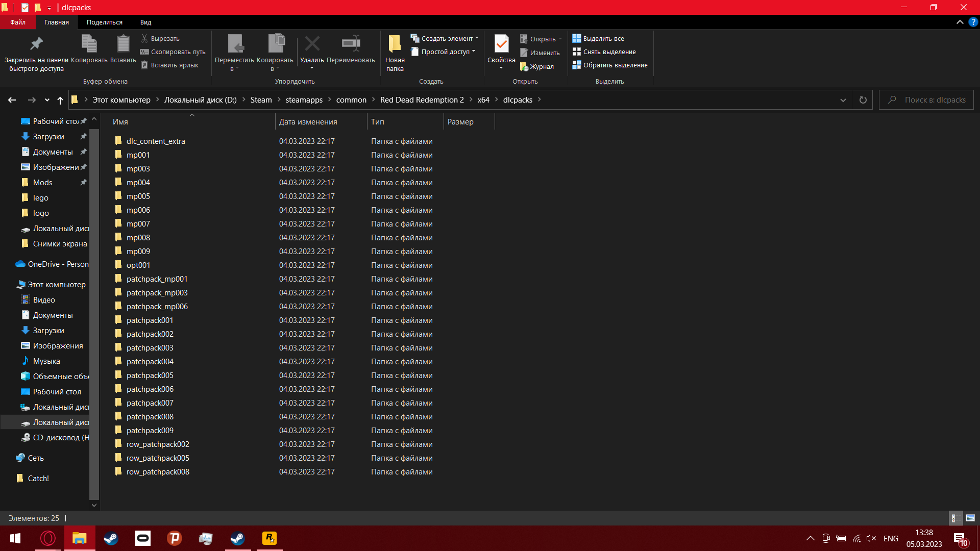Open Музыка in the navigation pane
This screenshot has width=980, height=551.
click(x=46, y=361)
